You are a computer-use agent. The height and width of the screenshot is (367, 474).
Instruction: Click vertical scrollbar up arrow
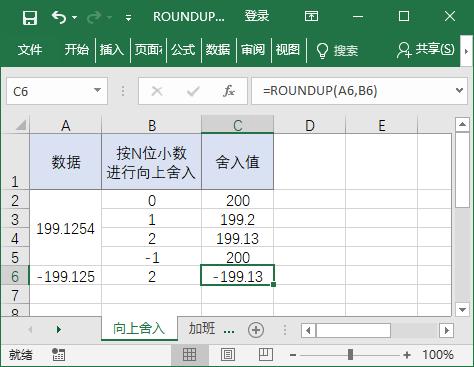462,124
